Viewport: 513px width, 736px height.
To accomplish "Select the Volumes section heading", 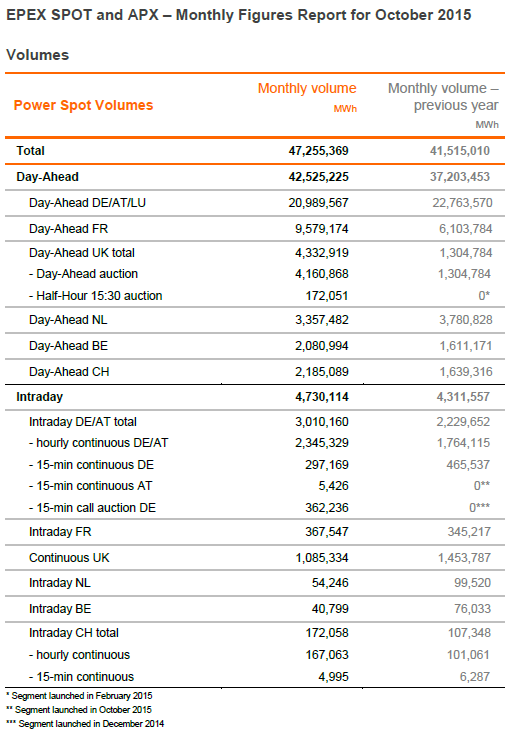I will 38,55.
